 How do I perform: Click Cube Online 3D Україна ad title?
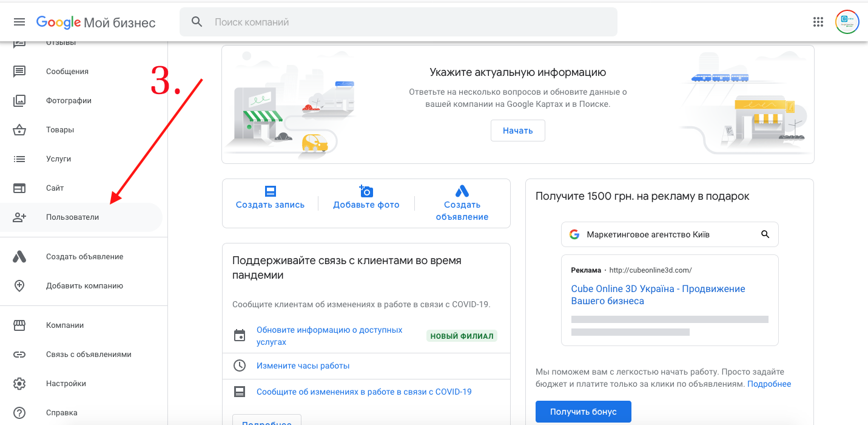pyautogui.click(x=658, y=294)
